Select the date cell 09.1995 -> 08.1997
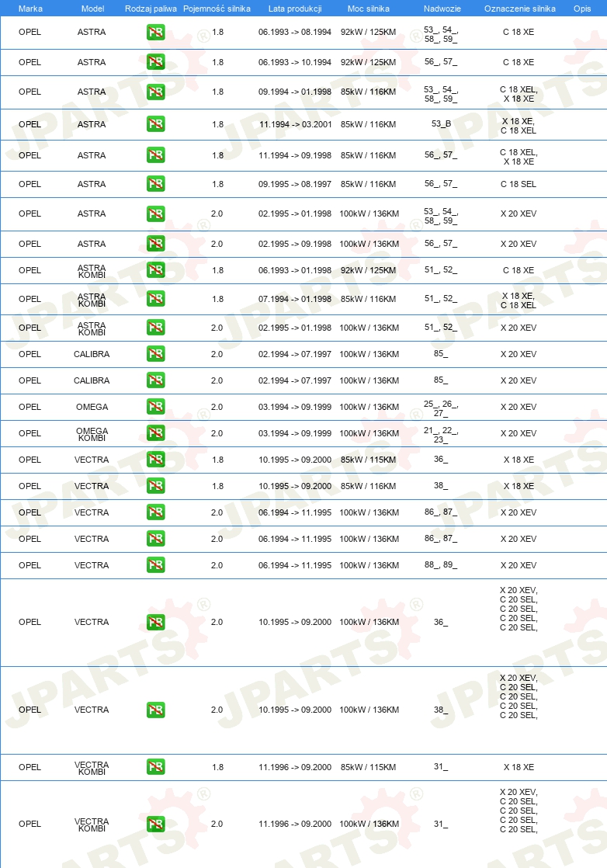 click(295, 184)
